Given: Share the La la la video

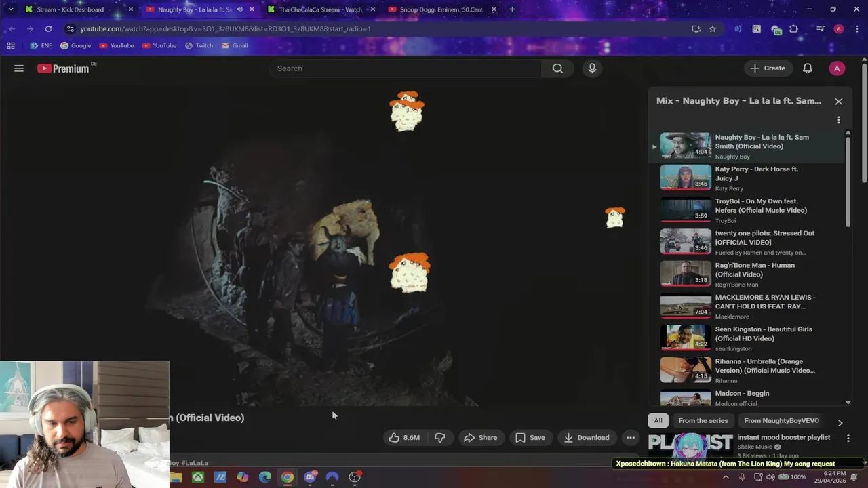Looking at the screenshot, I should (480, 438).
